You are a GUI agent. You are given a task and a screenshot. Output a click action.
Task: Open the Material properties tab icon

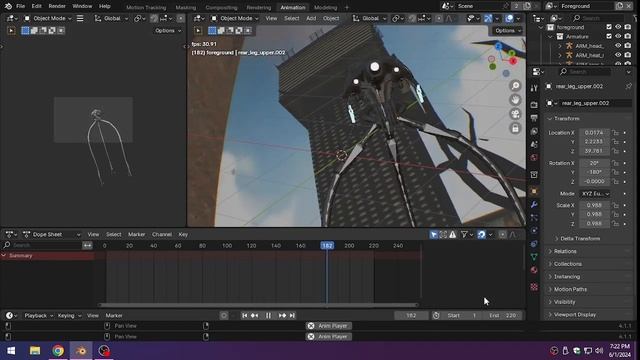point(534,270)
